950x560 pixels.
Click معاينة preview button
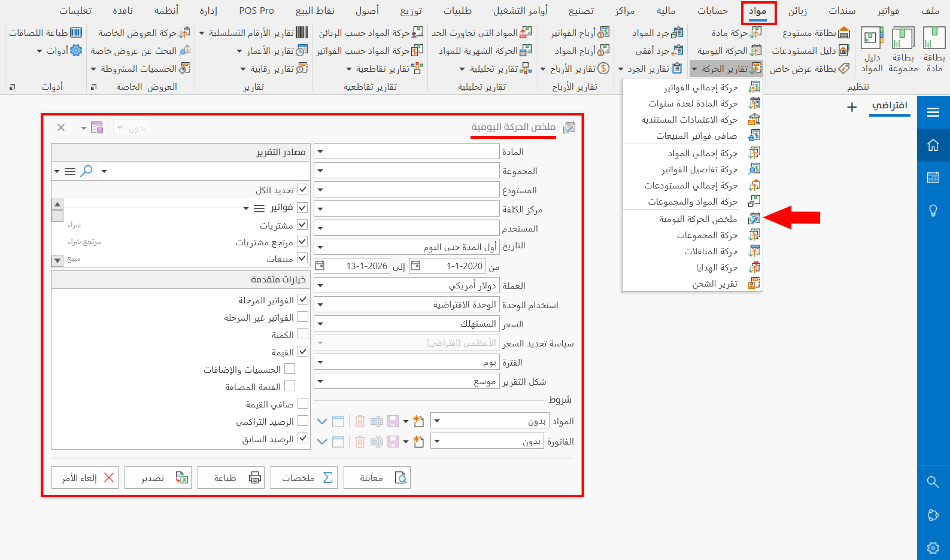coord(377,477)
